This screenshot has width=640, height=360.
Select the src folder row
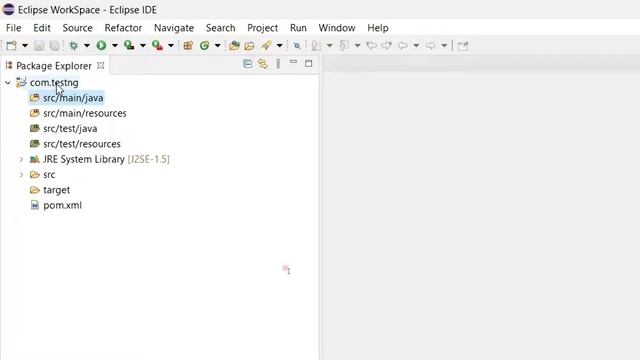pyautogui.click(x=49, y=175)
